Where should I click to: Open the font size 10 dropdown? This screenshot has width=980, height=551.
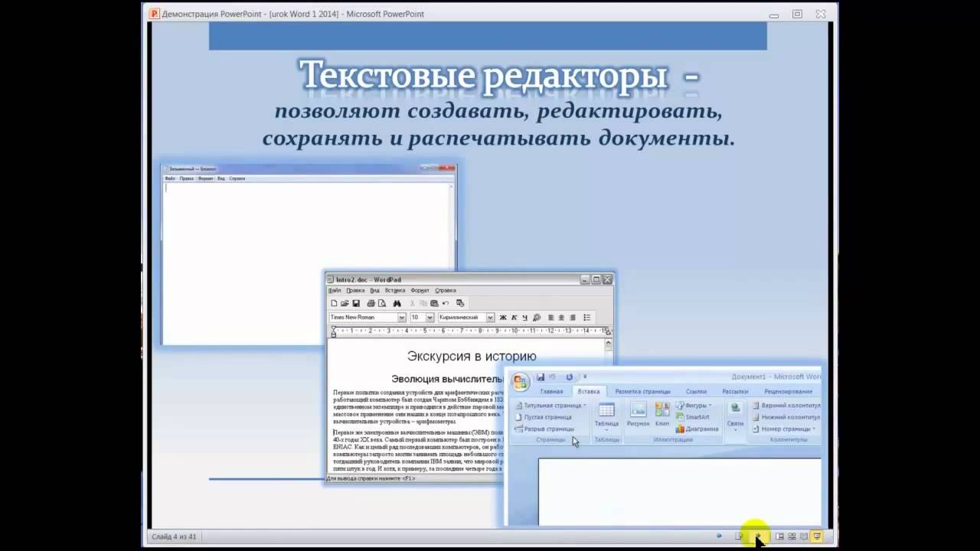coord(430,318)
